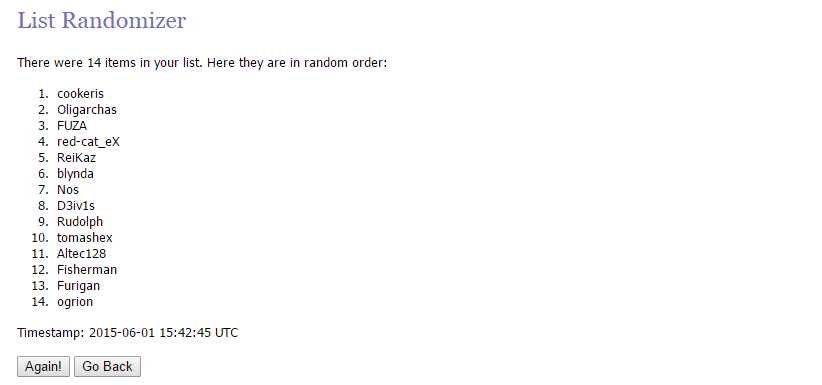The width and height of the screenshot is (822, 385).
Task: Click the number 14 list marker
Action: 40,302
